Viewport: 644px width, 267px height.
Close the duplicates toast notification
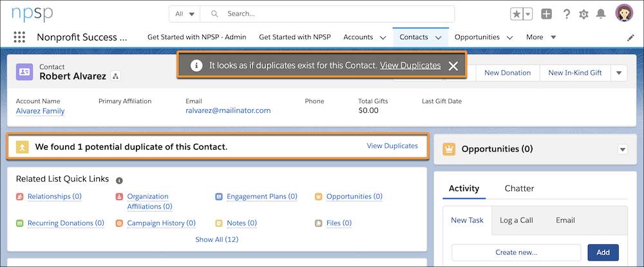453,66
